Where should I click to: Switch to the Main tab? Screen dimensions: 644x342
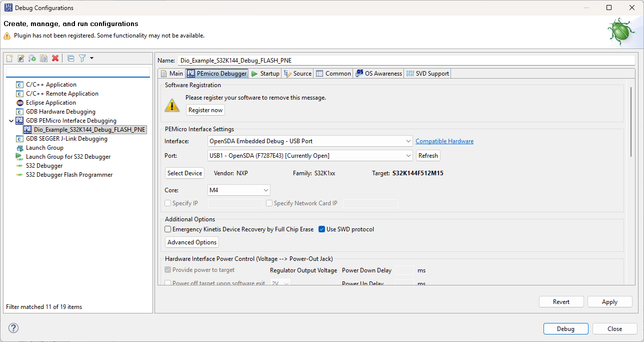(171, 74)
